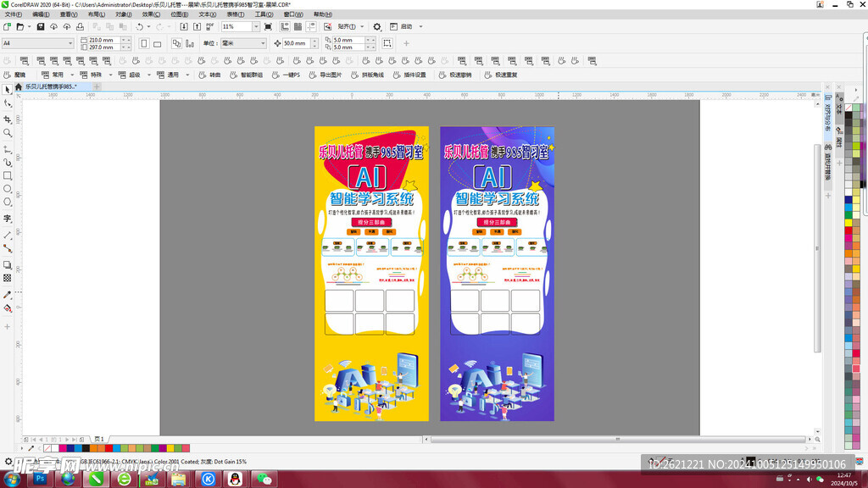Select the Freehand tool

coord(7,149)
